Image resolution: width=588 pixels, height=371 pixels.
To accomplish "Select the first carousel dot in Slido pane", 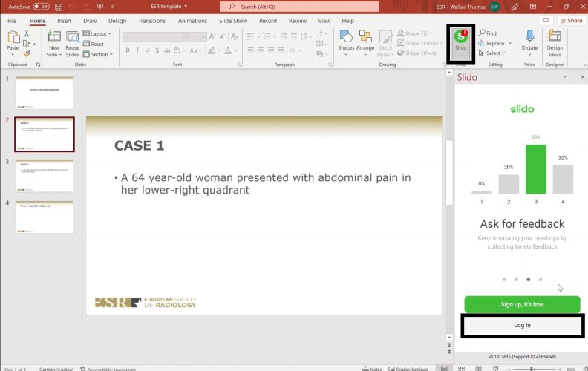I will (x=503, y=280).
